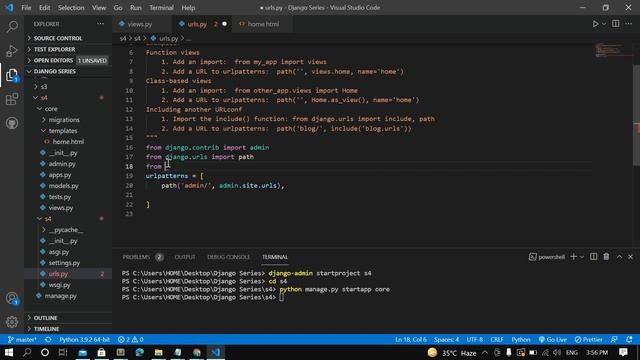
Task: Open editor More Actions ellipsis
Action: [629, 24]
